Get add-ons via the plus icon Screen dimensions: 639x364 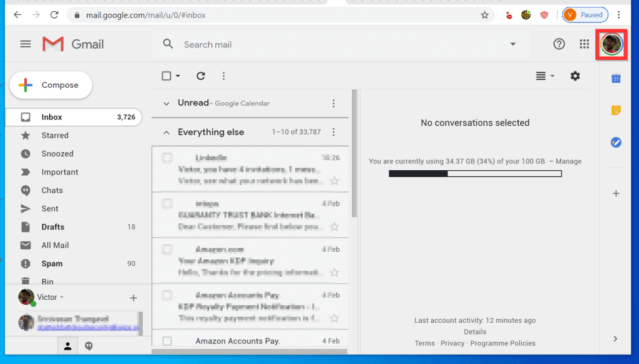(616, 193)
